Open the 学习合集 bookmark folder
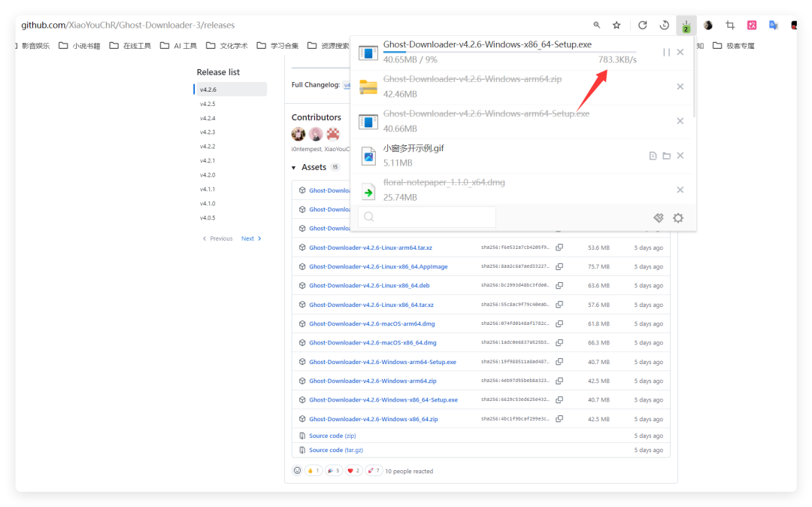This screenshot has width=812, height=507. coord(278,46)
